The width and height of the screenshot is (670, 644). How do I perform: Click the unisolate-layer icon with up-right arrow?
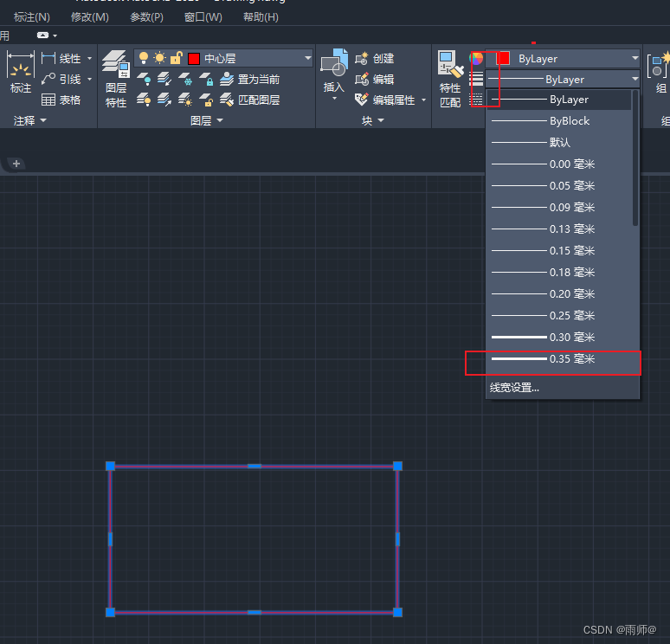point(164,100)
